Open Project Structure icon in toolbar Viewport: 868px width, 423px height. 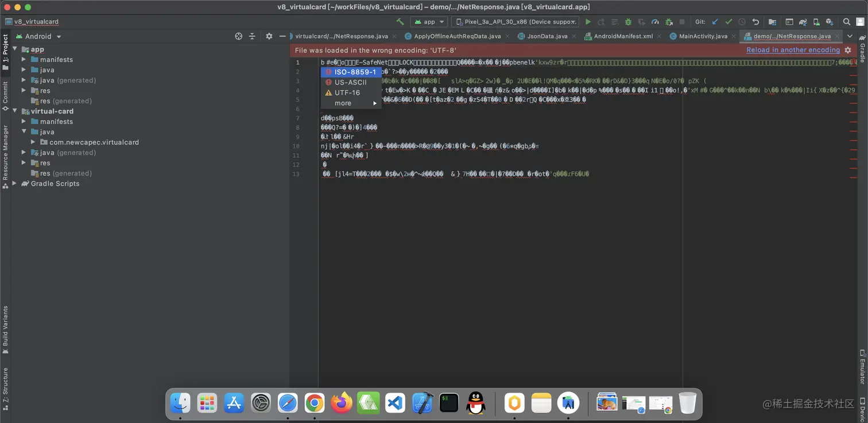click(772, 22)
